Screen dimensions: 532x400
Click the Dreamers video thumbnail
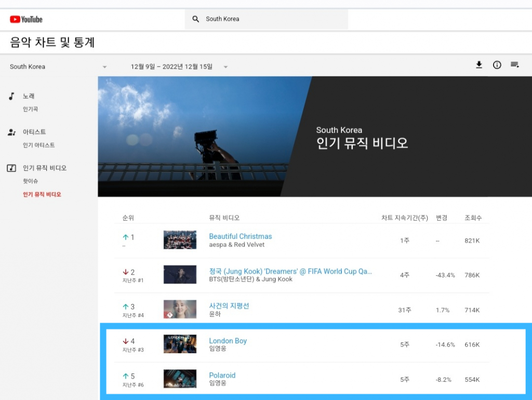pos(180,274)
